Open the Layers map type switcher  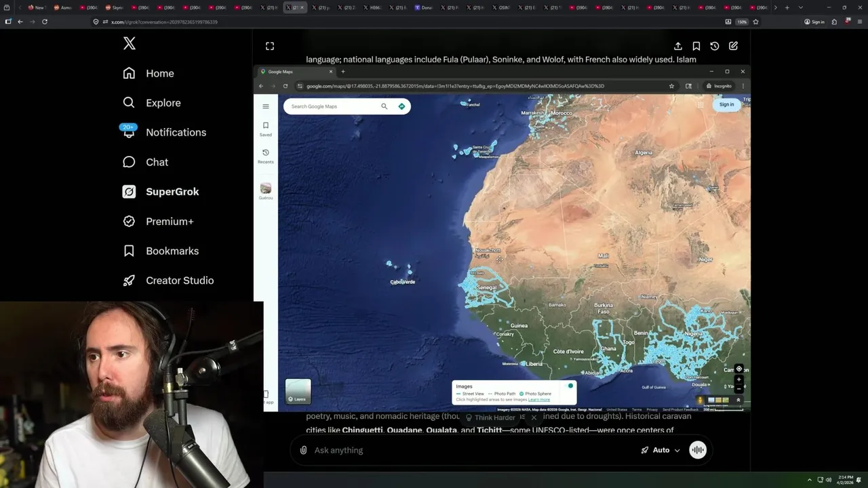click(x=298, y=391)
